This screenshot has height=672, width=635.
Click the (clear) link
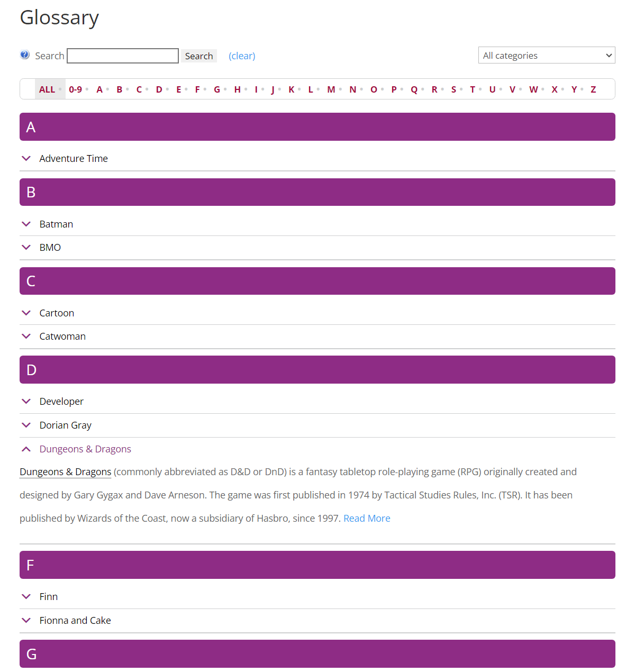point(242,56)
